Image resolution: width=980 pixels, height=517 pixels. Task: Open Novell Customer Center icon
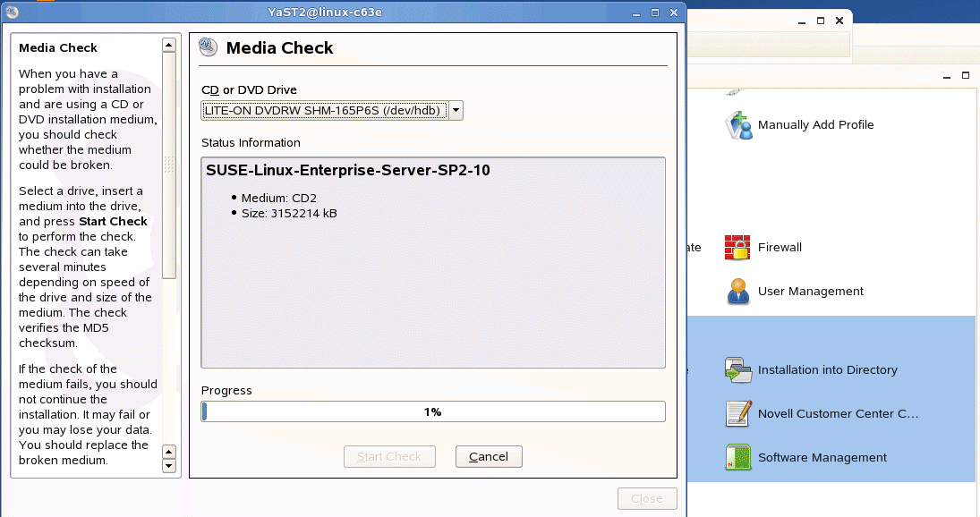click(738, 413)
